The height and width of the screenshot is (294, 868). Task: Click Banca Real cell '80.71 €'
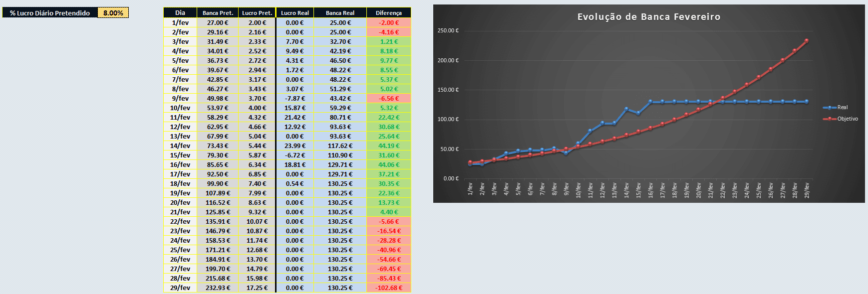(x=340, y=117)
